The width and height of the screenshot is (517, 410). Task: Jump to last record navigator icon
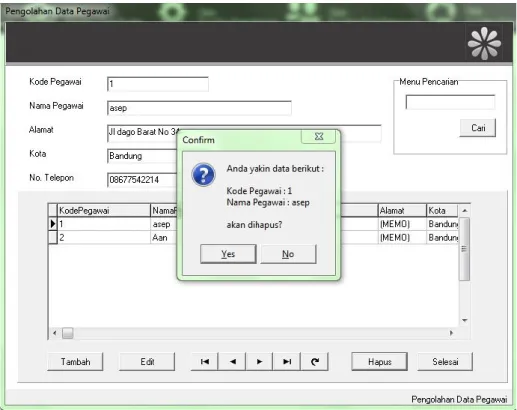click(287, 362)
